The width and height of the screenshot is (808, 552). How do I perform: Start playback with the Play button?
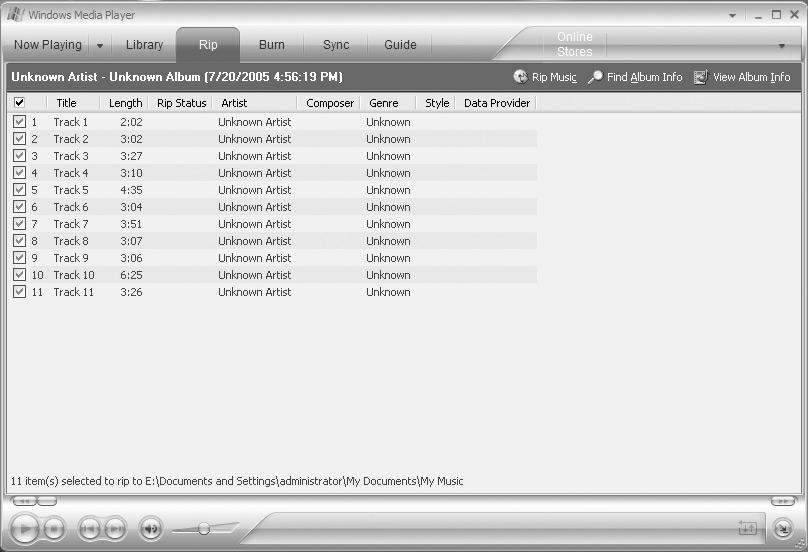point(24,529)
